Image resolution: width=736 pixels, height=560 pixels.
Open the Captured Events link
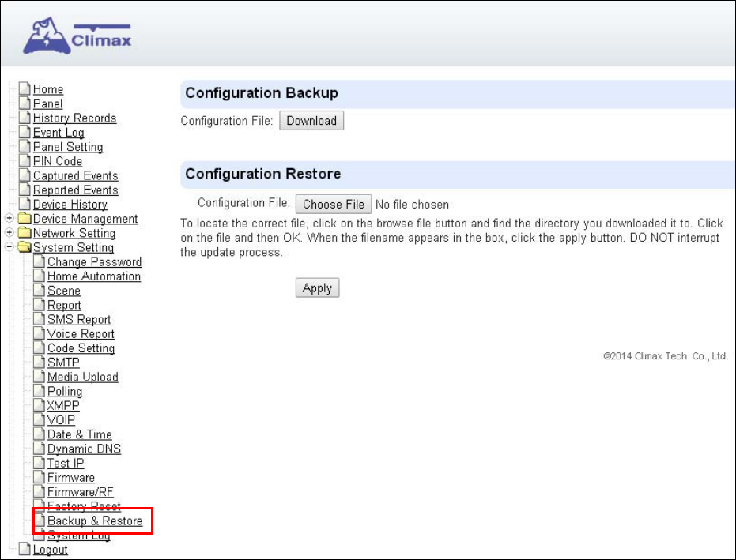[75, 176]
